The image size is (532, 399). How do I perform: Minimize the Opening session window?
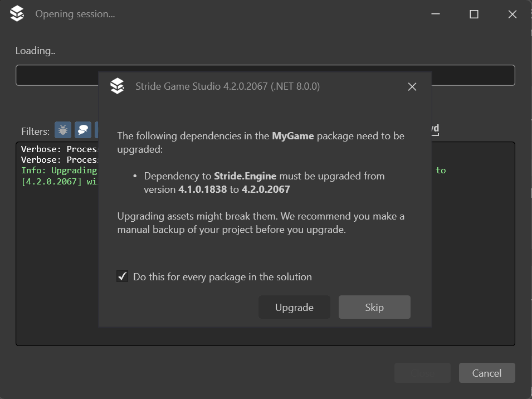click(x=436, y=14)
